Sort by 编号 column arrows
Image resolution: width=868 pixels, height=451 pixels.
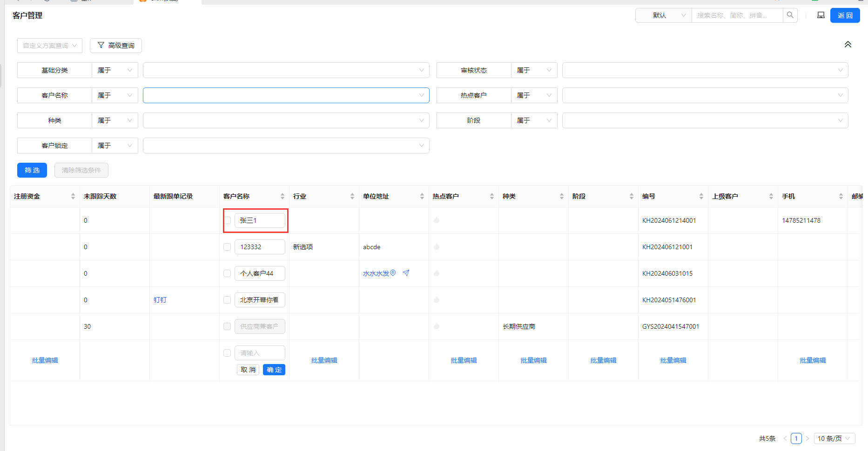click(x=701, y=196)
